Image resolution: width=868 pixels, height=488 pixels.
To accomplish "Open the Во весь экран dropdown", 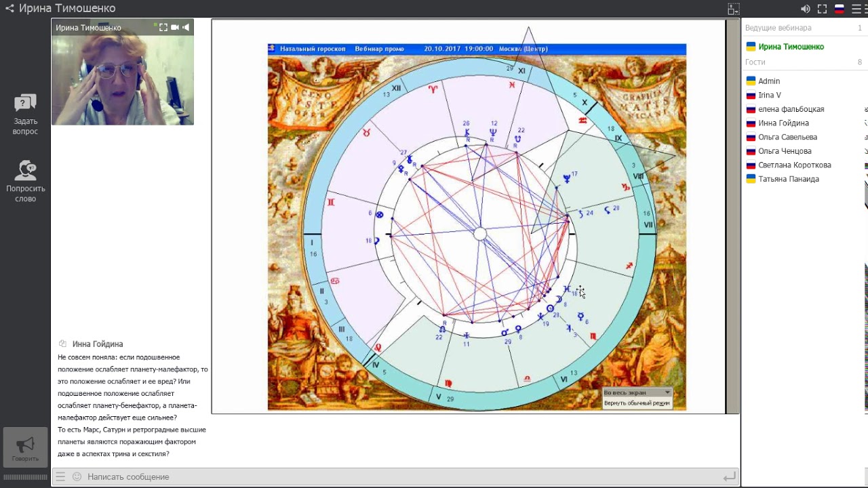I will click(x=637, y=392).
